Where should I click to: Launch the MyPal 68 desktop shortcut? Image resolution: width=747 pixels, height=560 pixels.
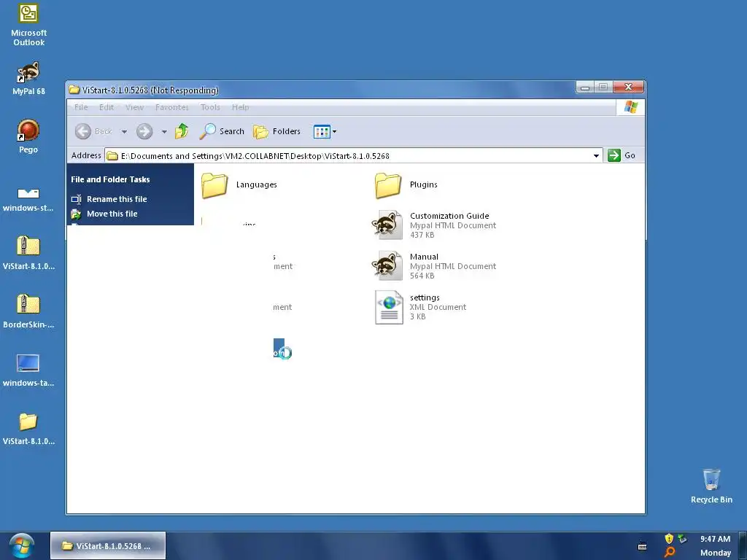pyautogui.click(x=28, y=77)
